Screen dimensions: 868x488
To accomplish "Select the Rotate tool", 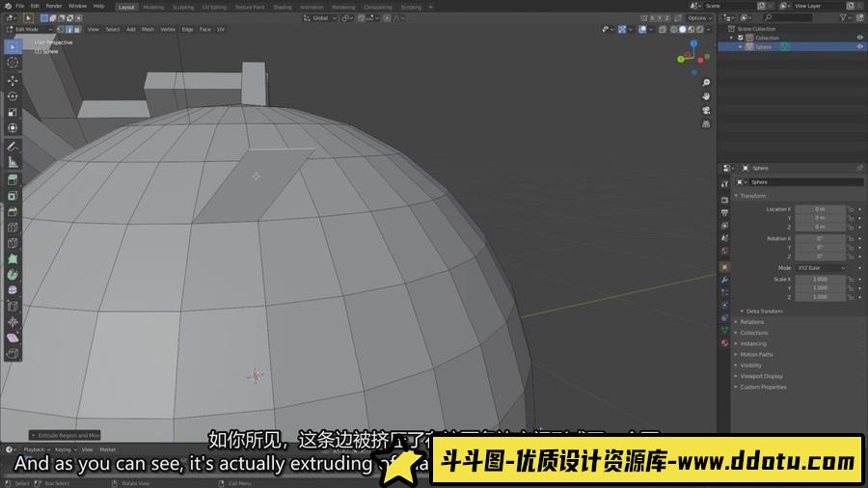I will [13, 96].
